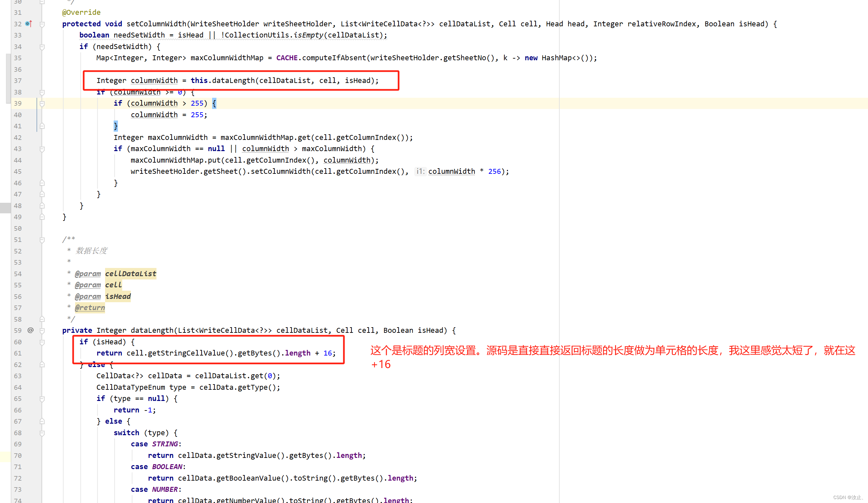The width and height of the screenshot is (868, 503).
Task: Click the cellDataList Javadoc param name
Action: point(130,274)
